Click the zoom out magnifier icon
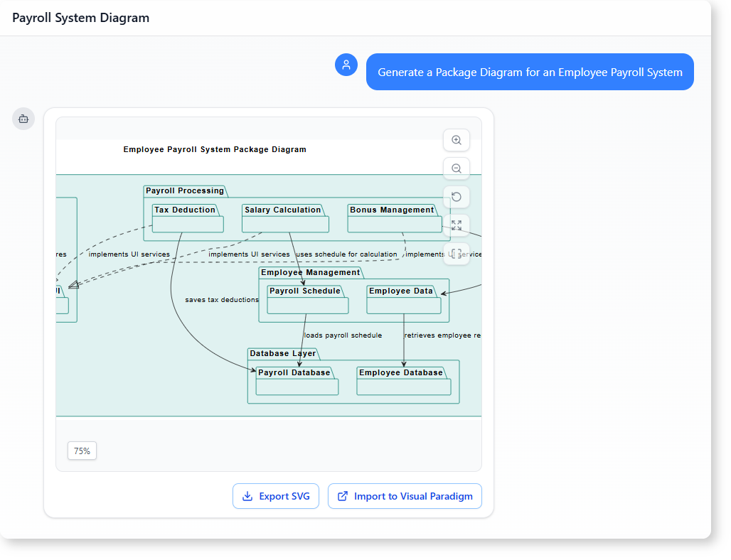Screen dimensions: 731x560 pyautogui.click(x=457, y=168)
